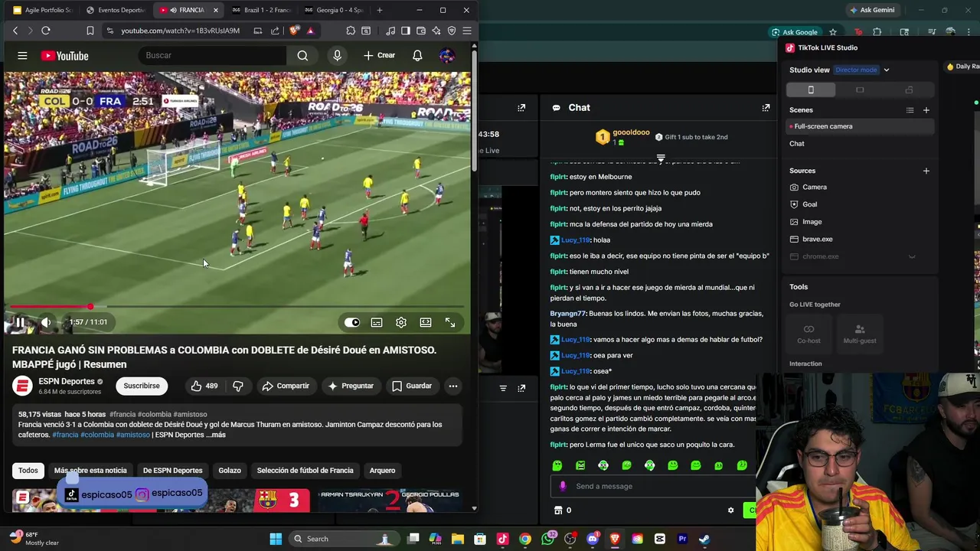Open Scenes list options icon
This screenshot has height=551, width=980.
pos(910,110)
